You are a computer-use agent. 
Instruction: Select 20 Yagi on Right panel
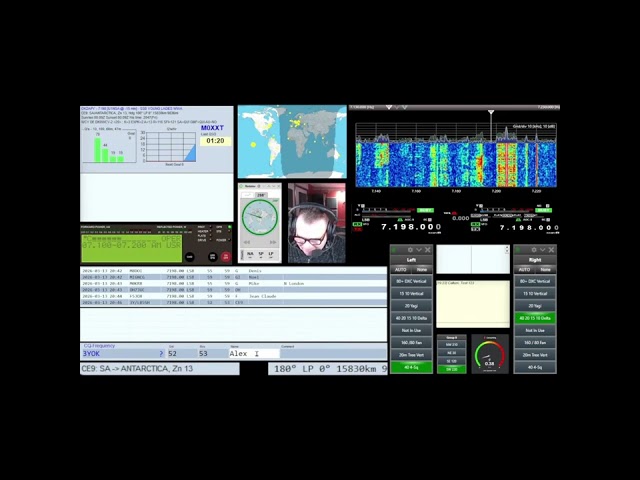535,306
